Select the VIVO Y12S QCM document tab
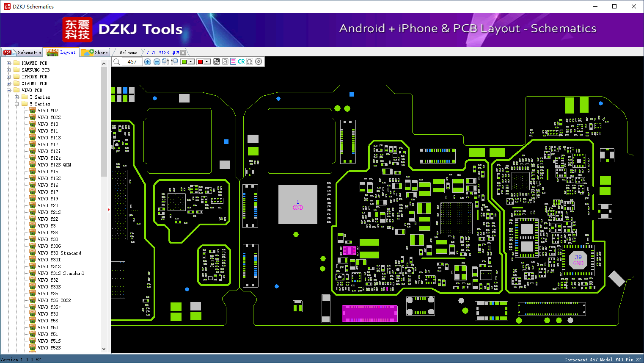The width and height of the screenshot is (644, 363). (163, 53)
